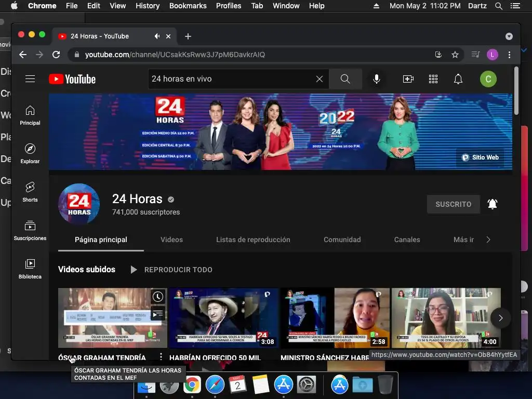The width and height of the screenshot is (532, 399).
Task: Open the 2:58 video thumbnail
Action: coord(335,318)
